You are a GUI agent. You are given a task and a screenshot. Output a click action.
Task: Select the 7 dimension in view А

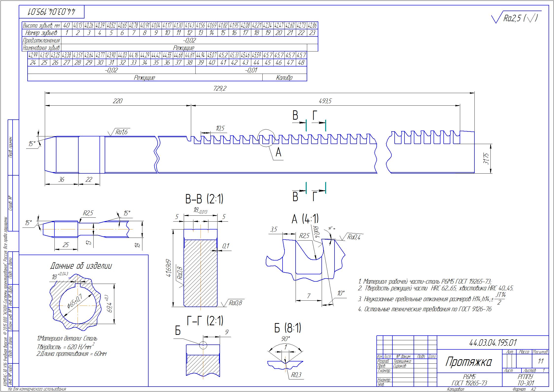coord(309,296)
